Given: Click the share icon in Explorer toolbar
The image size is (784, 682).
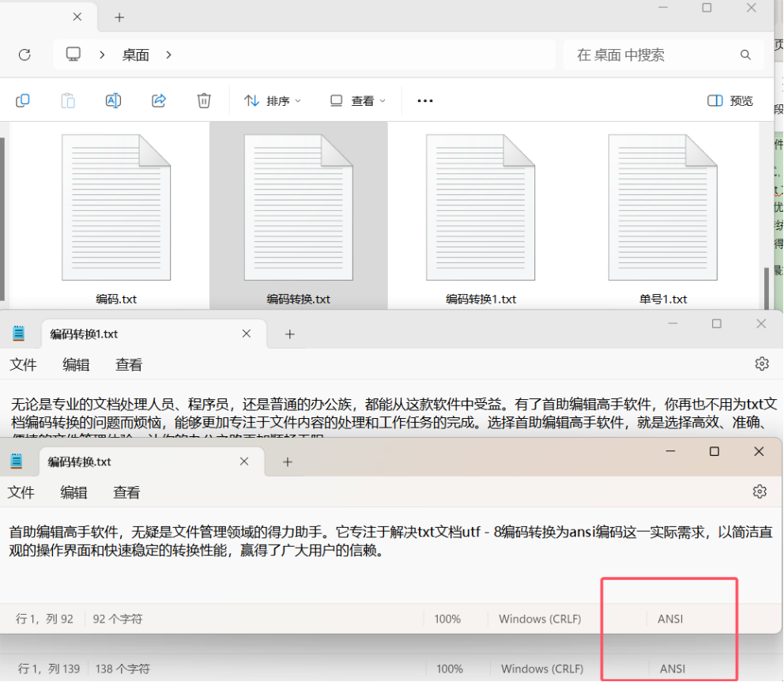Looking at the screenshot, I should point(159,100).
